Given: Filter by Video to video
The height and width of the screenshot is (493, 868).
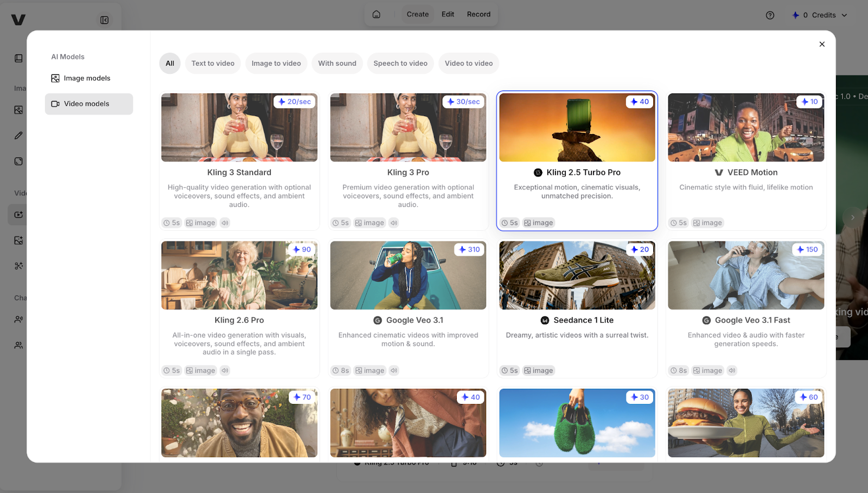Looking at the screenshot, I should [x=469, y=64].
